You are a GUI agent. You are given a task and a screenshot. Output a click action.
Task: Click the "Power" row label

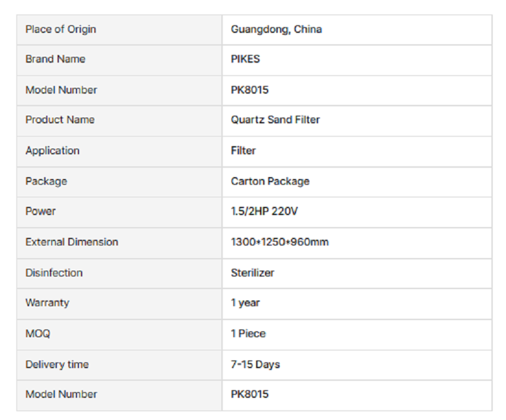pyautogui.click(x=40, y=211)
